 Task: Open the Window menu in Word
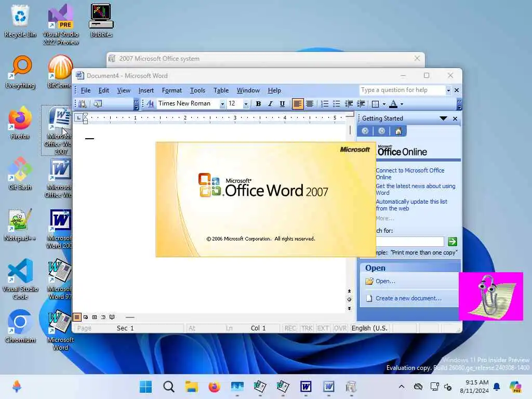[248, 90]
